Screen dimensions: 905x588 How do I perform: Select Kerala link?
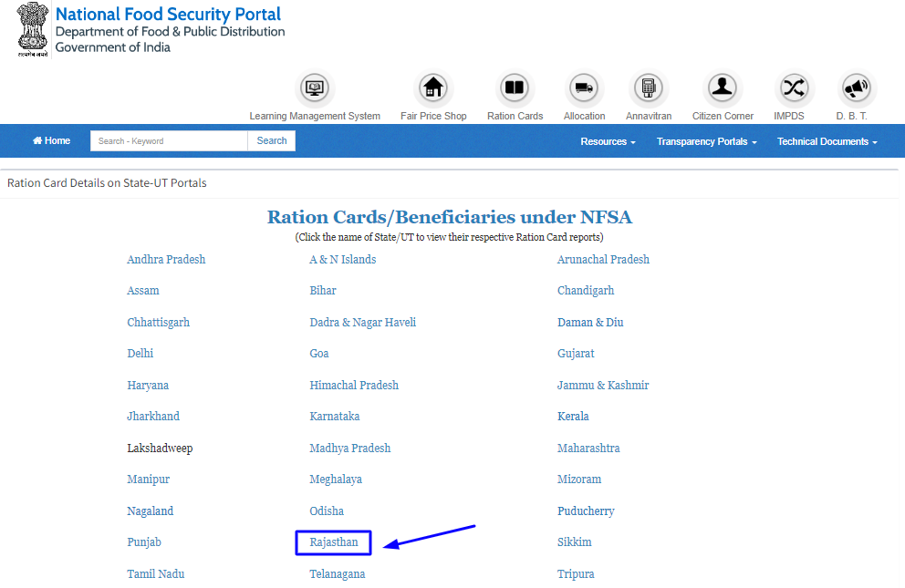tap(573, 417)
